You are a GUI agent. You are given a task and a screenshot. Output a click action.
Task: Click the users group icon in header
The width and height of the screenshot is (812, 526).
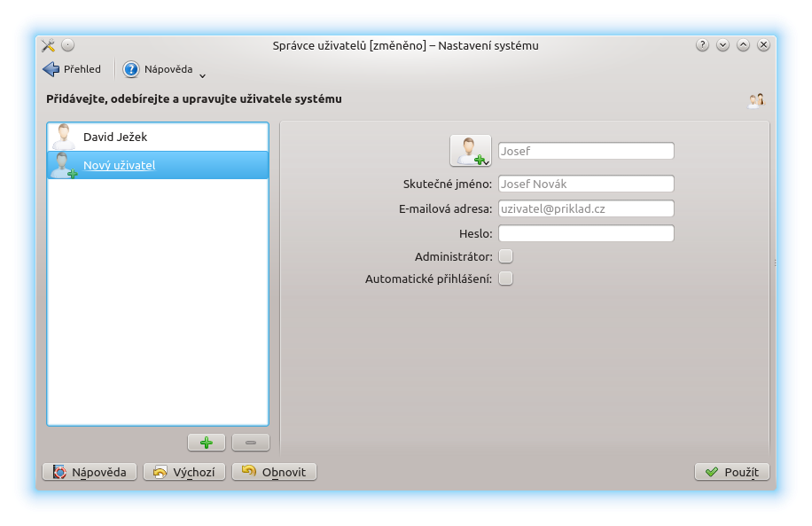[x=755, y=100]
